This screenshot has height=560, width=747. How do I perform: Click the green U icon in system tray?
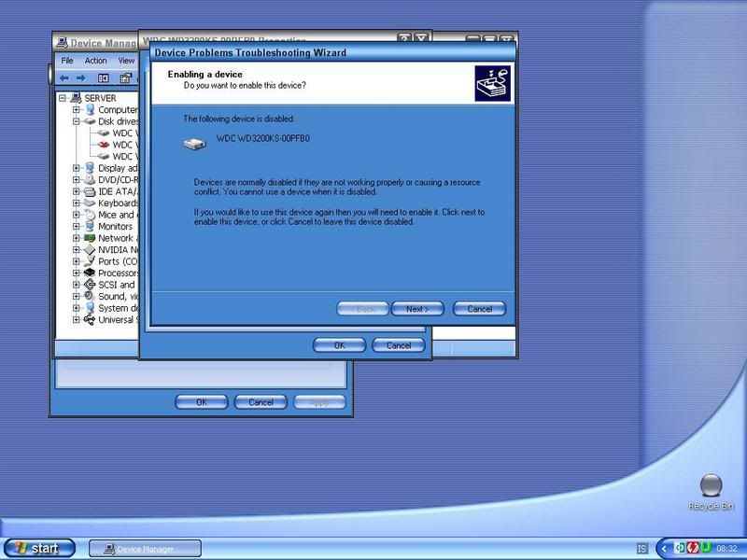click(x=706, y=548)
